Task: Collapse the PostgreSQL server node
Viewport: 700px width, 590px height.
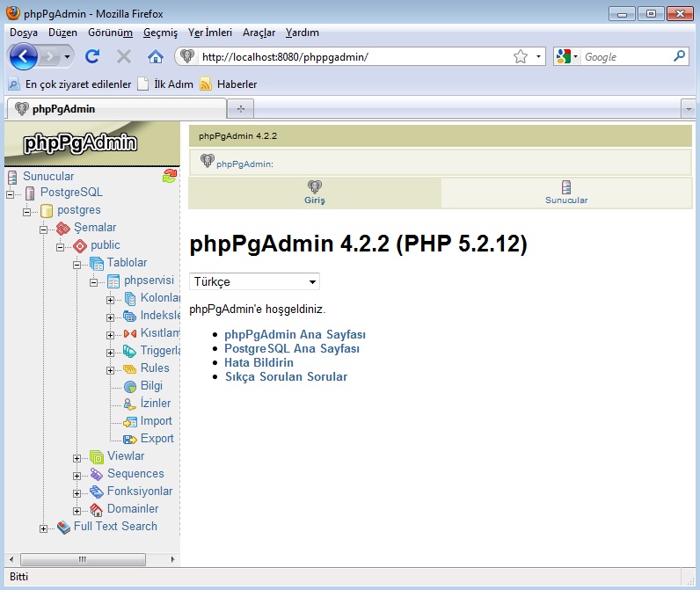Action: (x=10, y=194)
